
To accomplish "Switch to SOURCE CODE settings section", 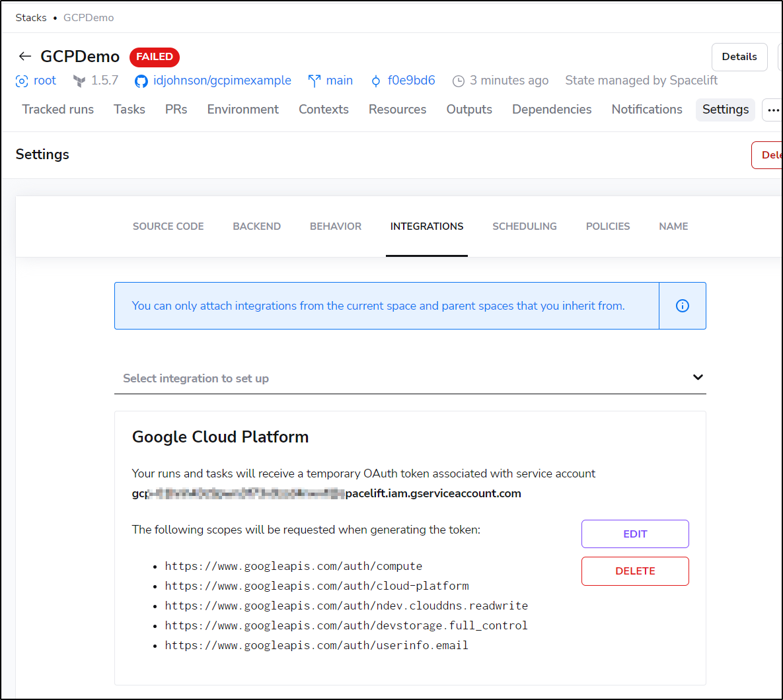I will (168, 227).
